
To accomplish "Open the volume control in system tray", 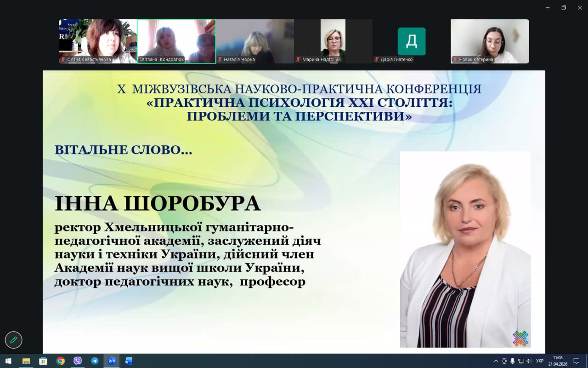I will pos(529,361).
